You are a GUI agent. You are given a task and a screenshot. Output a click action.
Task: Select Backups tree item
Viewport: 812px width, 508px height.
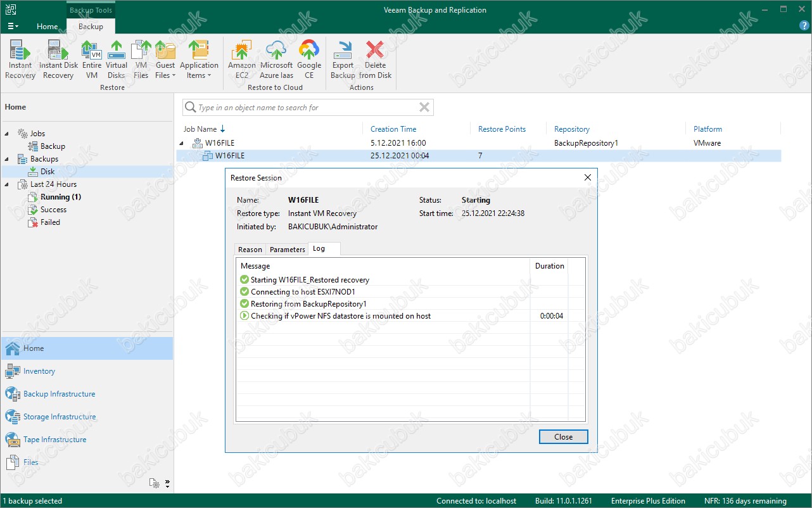44,159
